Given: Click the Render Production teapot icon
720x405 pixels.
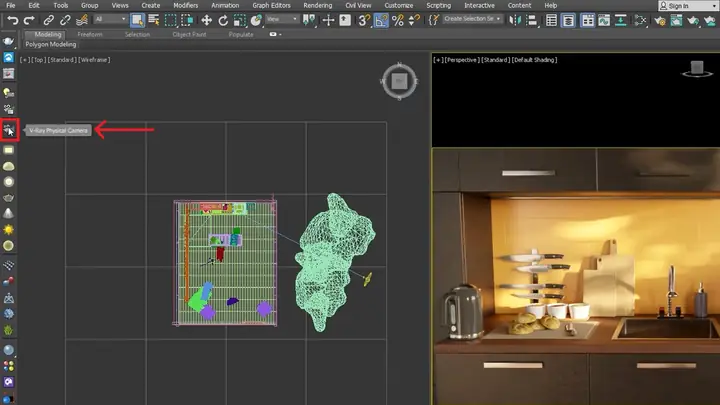Looking at the screenshot, I should click(692, 20).
